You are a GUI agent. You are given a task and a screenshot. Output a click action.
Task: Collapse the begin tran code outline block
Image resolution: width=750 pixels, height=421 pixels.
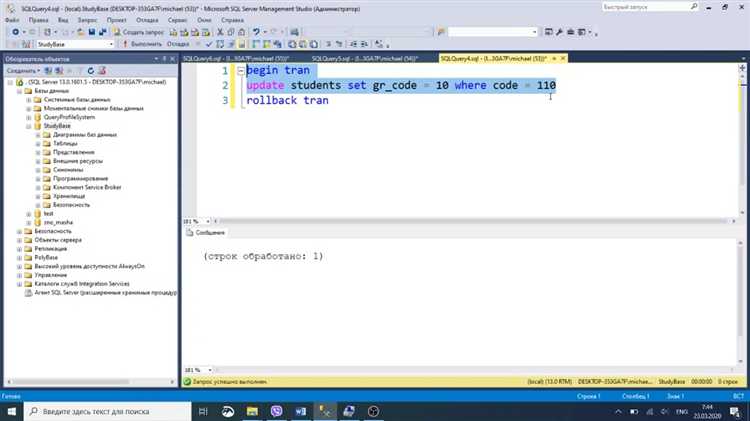point(241,70)
